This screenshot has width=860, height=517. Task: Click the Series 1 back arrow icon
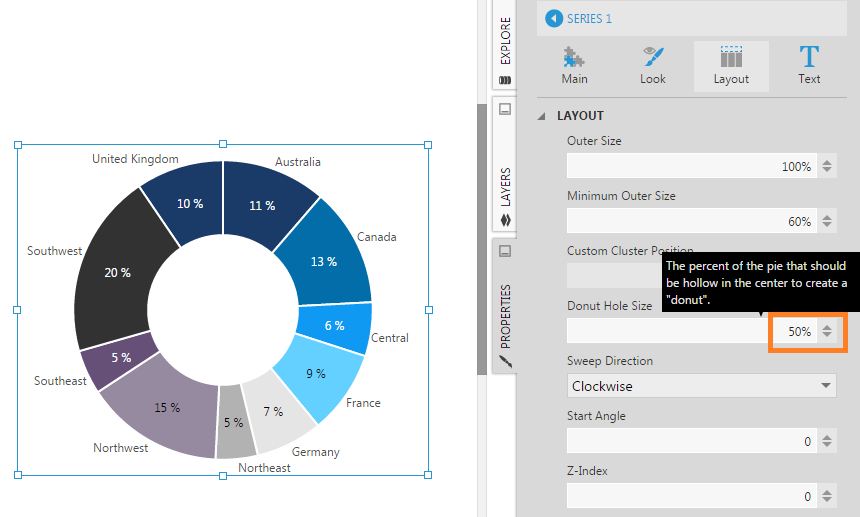click(x=553, y=18)
